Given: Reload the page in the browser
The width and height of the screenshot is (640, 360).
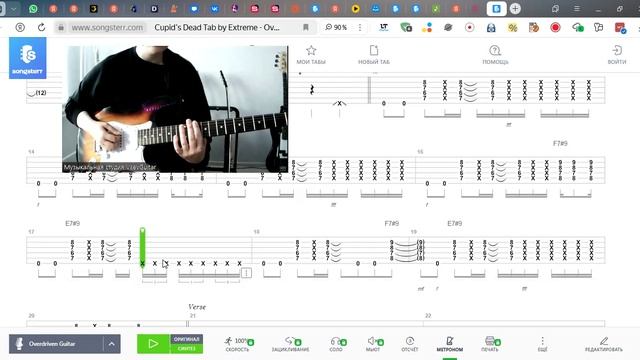Looking at the screenshot, I should (x=41, y=27).
